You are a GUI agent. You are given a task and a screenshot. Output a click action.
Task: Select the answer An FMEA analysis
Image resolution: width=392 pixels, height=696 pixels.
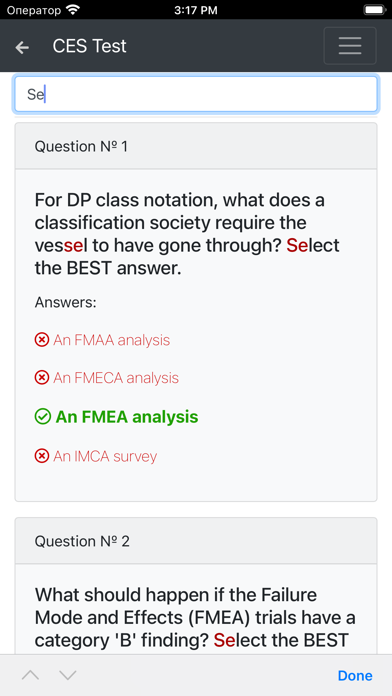coord(127,417)
